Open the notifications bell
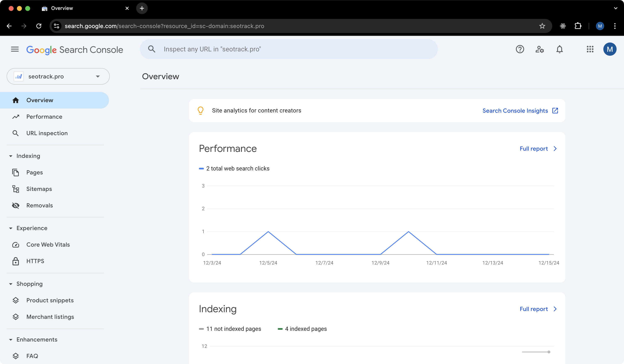Viewport: 624px width, 364px height. pos(559,49)
